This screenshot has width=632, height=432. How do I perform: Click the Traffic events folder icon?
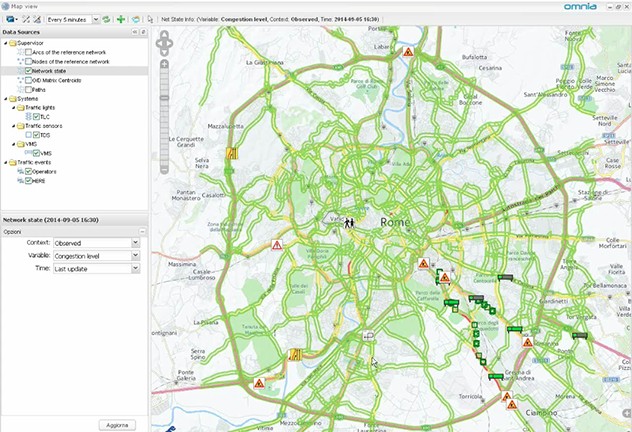pyautogui.click(x=12, y=162)
